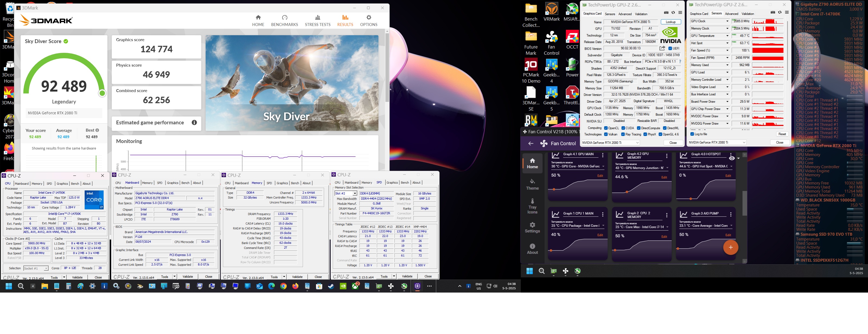Open the Socket #1 selection dropdown in CPU-Z

(x=36, y=268)
